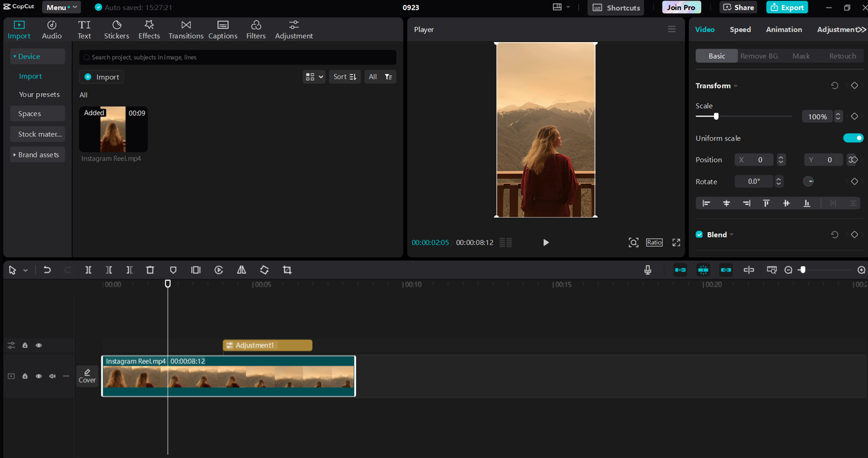
Task: Start voice recording with the microphone icon
Action: point(648,270)
